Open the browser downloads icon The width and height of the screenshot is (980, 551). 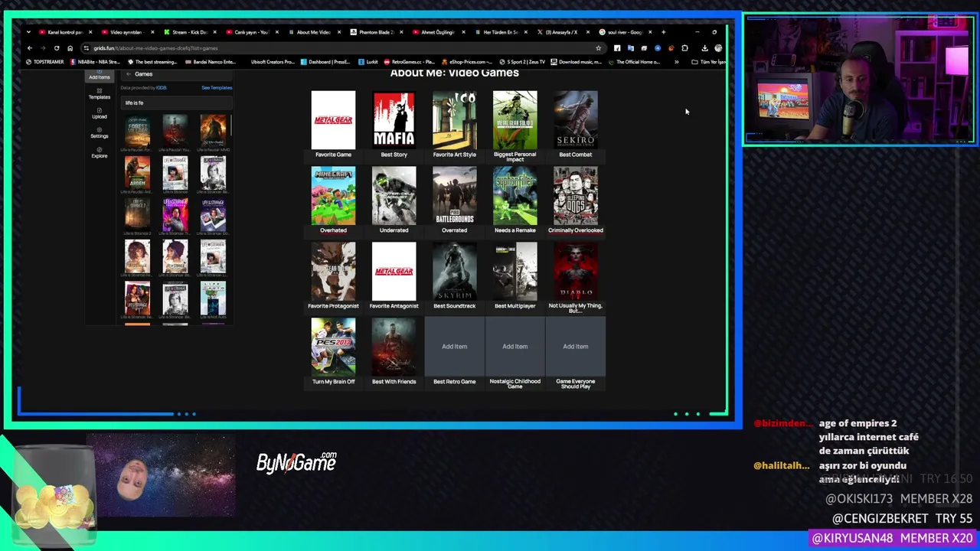tap(704, 48)
